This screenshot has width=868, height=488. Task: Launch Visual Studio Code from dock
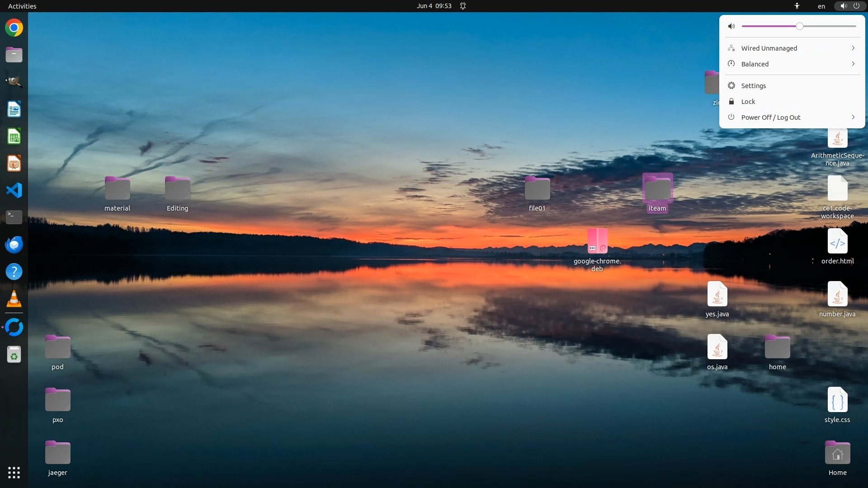(14, 190)
